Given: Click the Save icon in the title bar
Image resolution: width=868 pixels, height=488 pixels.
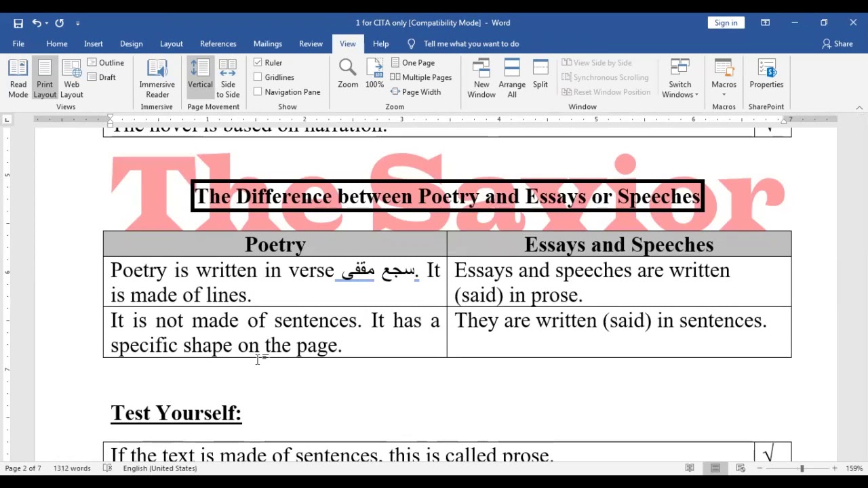Looking at the screenshot, I should click(x=18, y=23).
